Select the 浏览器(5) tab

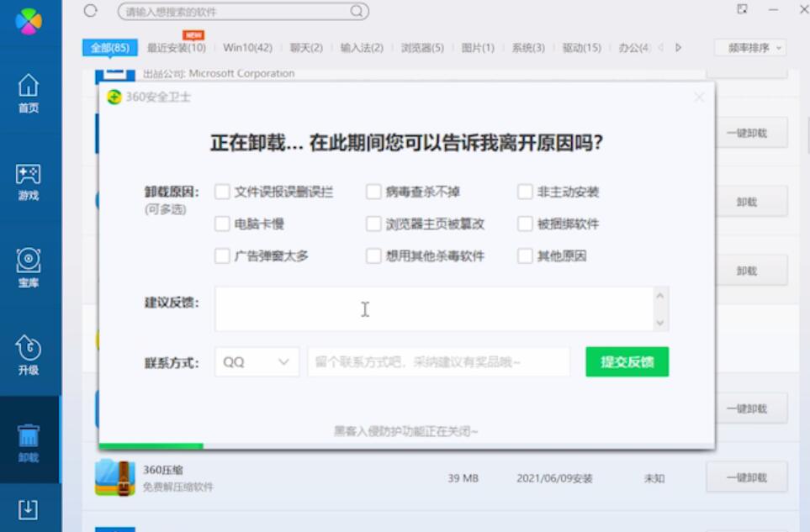click(422, 48)
